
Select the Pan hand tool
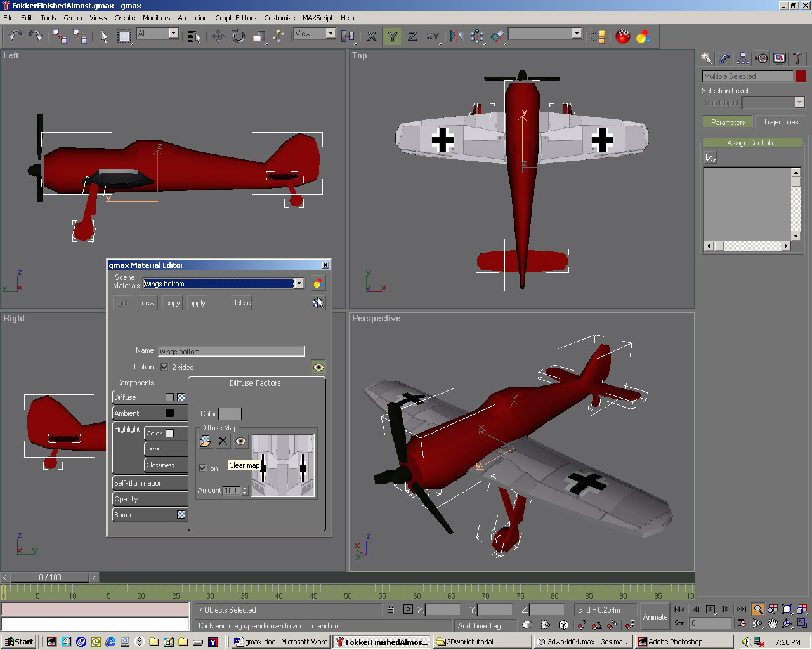coord(773,623)
